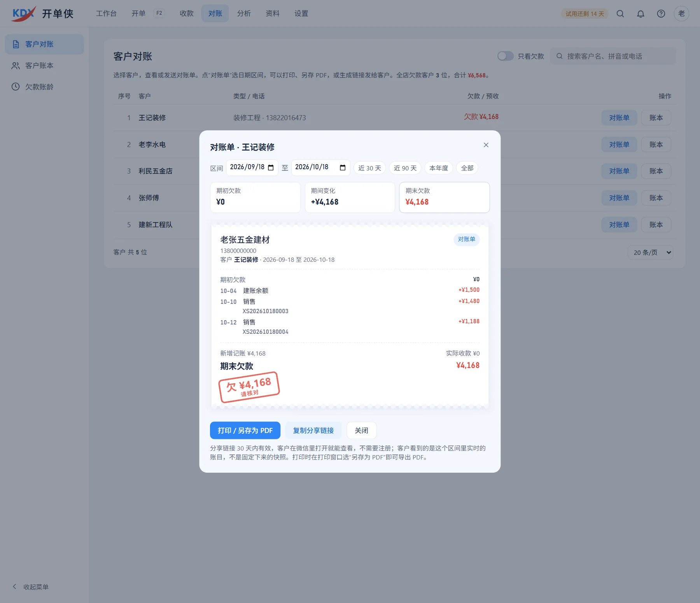Click the 试用还剩 14 天 badge

[x=585, y=14]
